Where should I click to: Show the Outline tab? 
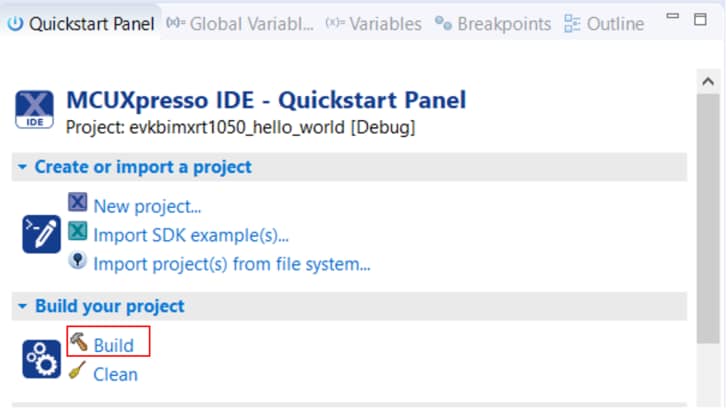604,24
